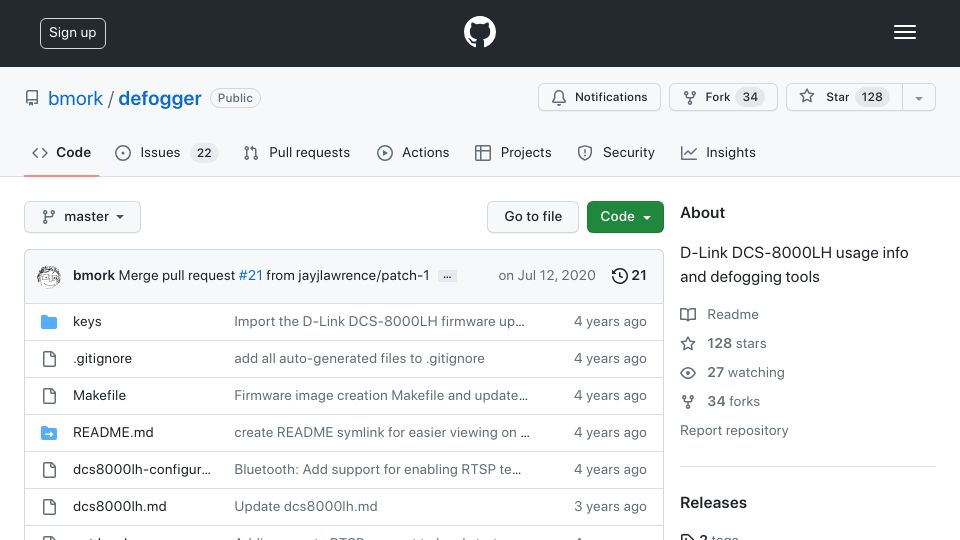Image resolution: width=960 pixels, height=540 pixels.
Task: Open 'Import the D-Link DCS-8000LH firmware' commit message
Action: coord(379,321)
